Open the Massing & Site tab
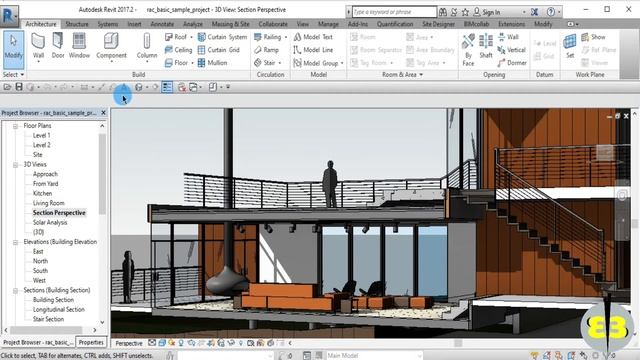This screenshot has width=640, height=360. [231, 24]
